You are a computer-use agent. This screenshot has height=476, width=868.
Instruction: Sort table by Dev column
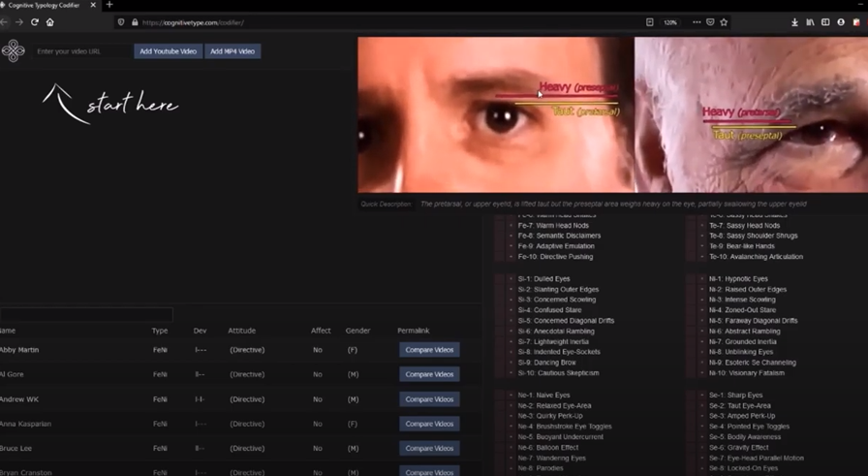pos(200,331)
